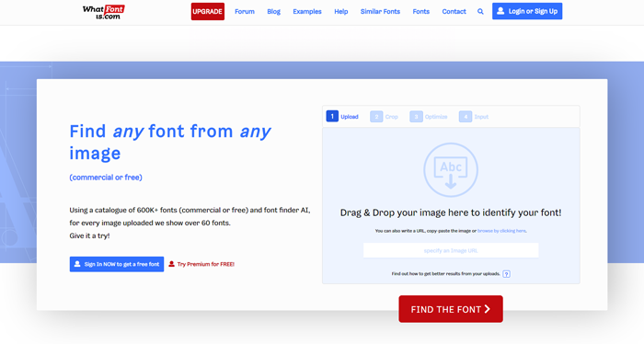
Task: Click the question mark help icon
Action: click(506, 274)
